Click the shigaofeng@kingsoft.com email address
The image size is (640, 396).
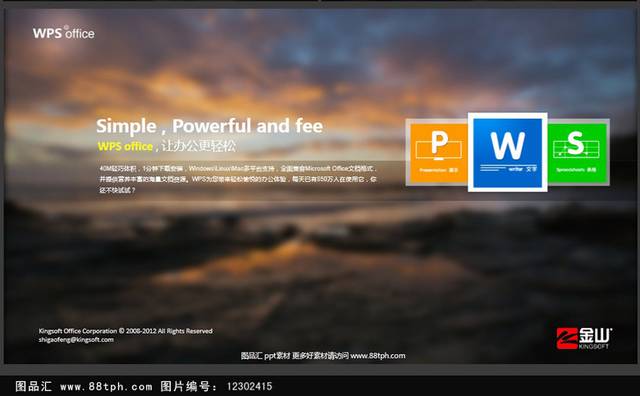coord(76,340)
